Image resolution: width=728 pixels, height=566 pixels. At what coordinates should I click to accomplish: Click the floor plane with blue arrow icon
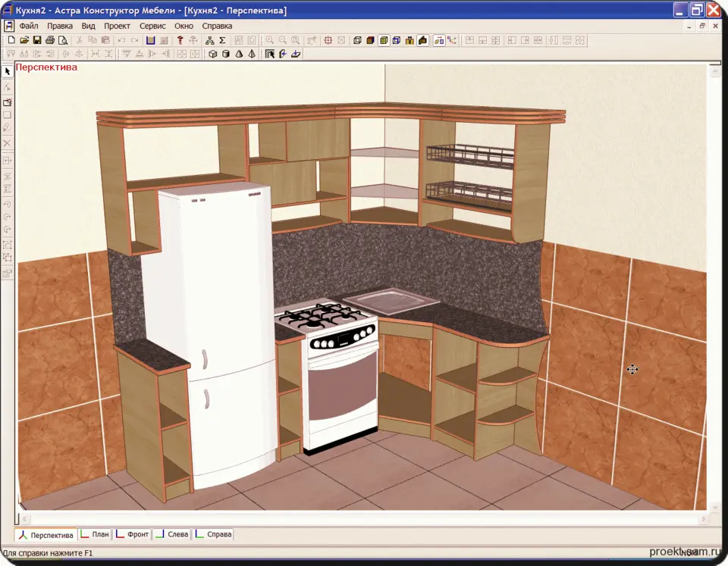296,54
